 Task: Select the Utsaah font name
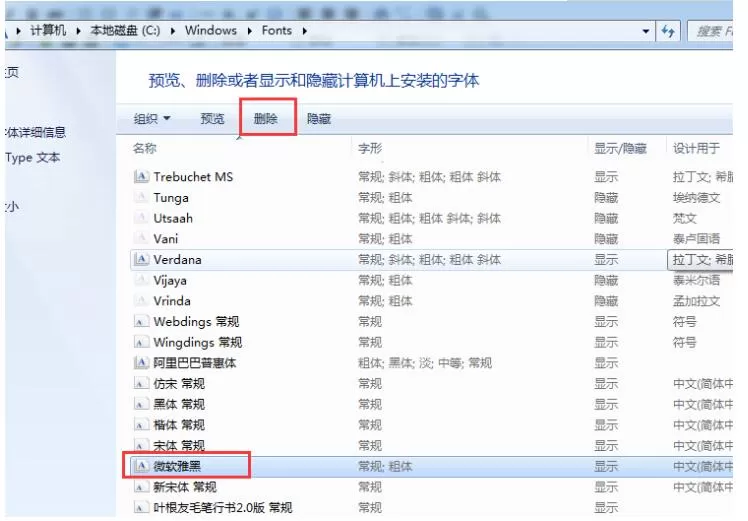click(173, 218)
